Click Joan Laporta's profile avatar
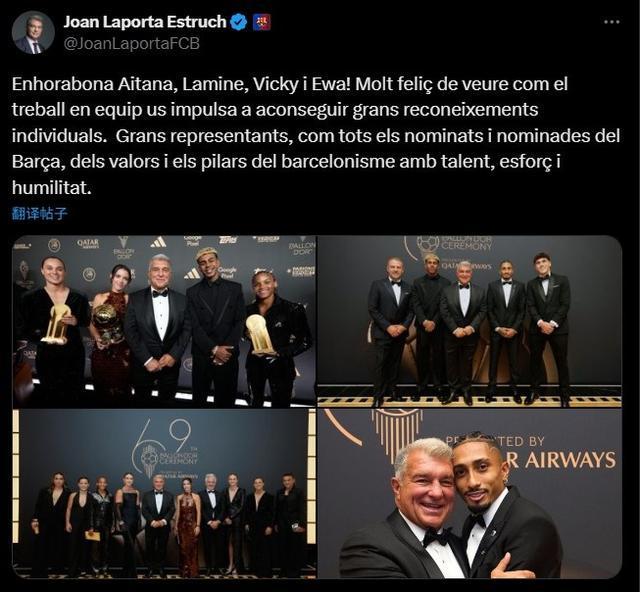 (33, 33)
